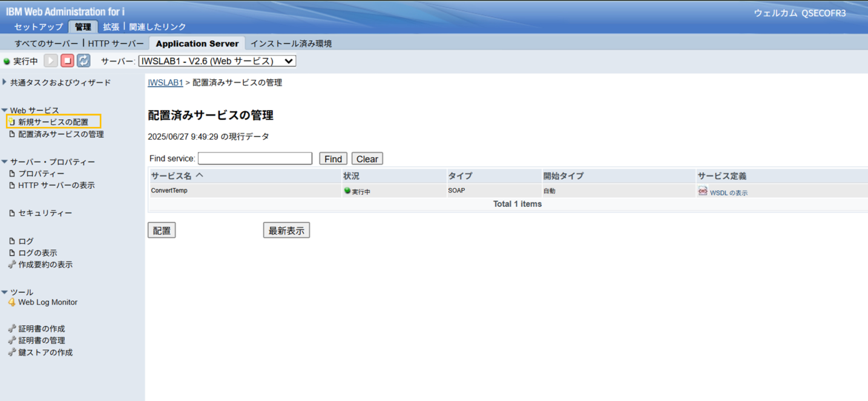Viewport: 868px width, 401px height.
Task: Open HTTP サーバーの表示 link
Action: pyautogui.click(x=56, y=185)
